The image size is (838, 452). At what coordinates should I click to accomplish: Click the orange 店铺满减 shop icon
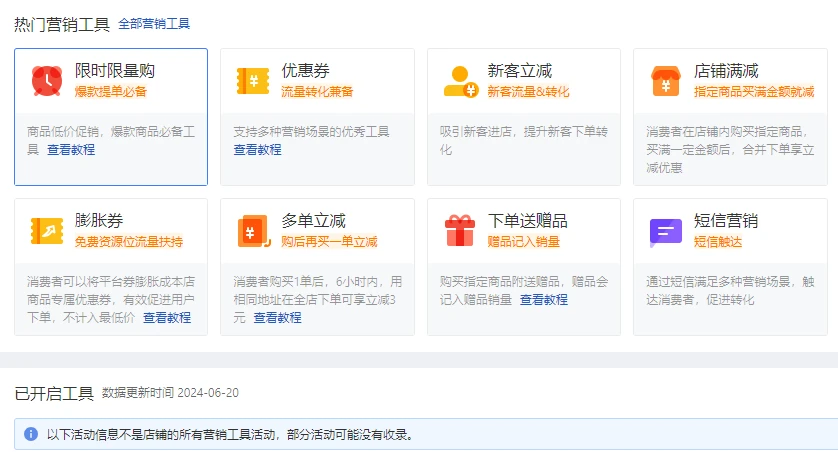666,80
